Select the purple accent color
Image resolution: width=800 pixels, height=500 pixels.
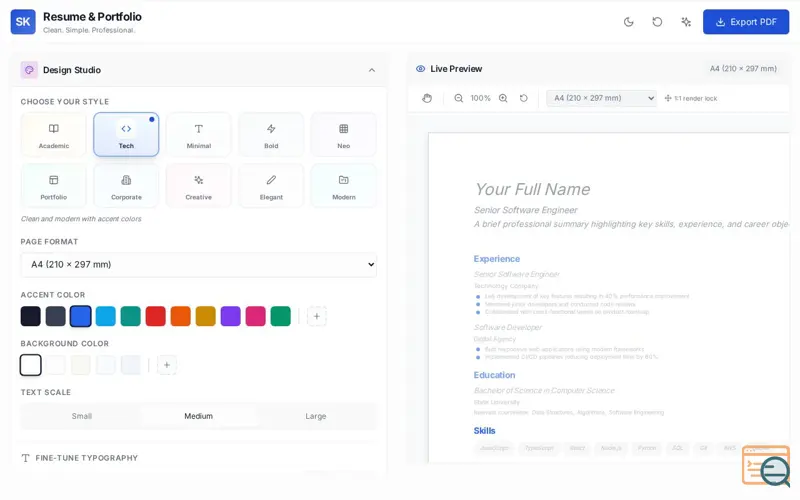[231, 316]
